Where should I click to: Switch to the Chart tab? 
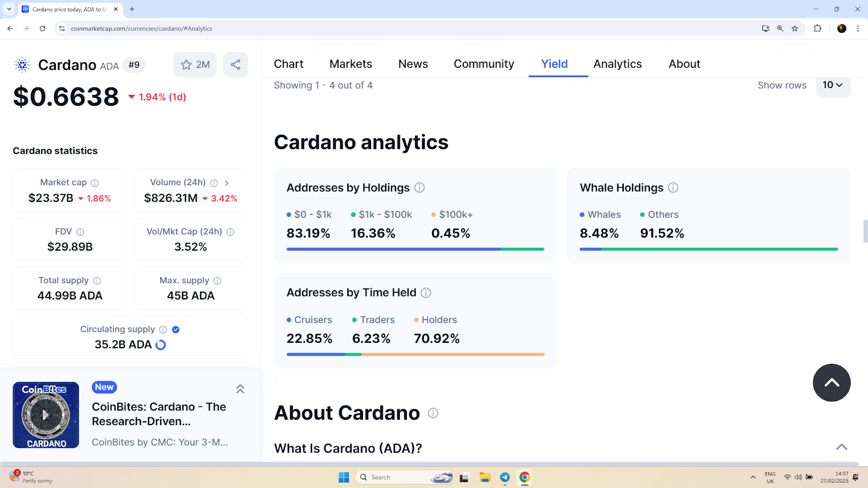pyautogui.click(x=289, y=64)
